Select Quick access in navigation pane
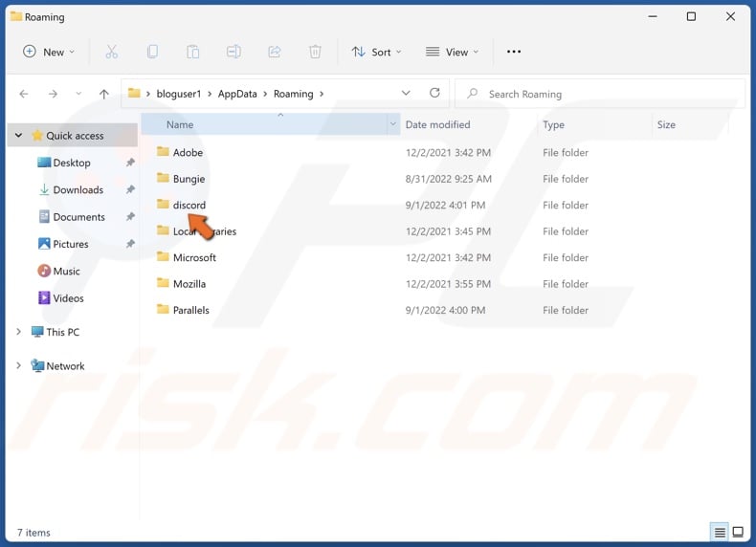The height and width of the screenshot is (547, 756). (x=75, y=136)
